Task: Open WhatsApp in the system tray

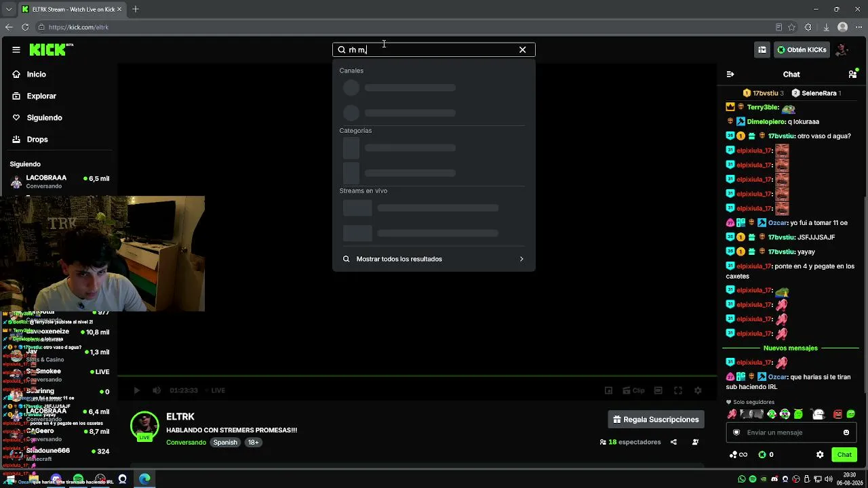Action: [x=742, y=479]
